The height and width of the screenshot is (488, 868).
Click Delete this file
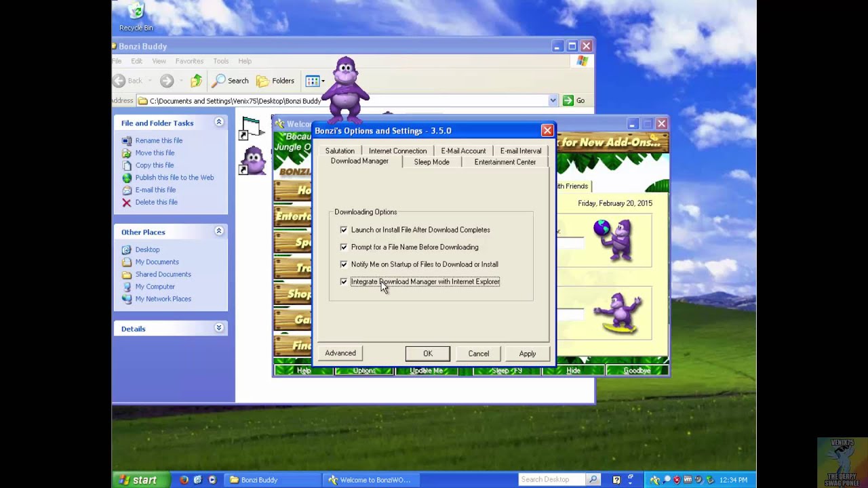(156, 202)
